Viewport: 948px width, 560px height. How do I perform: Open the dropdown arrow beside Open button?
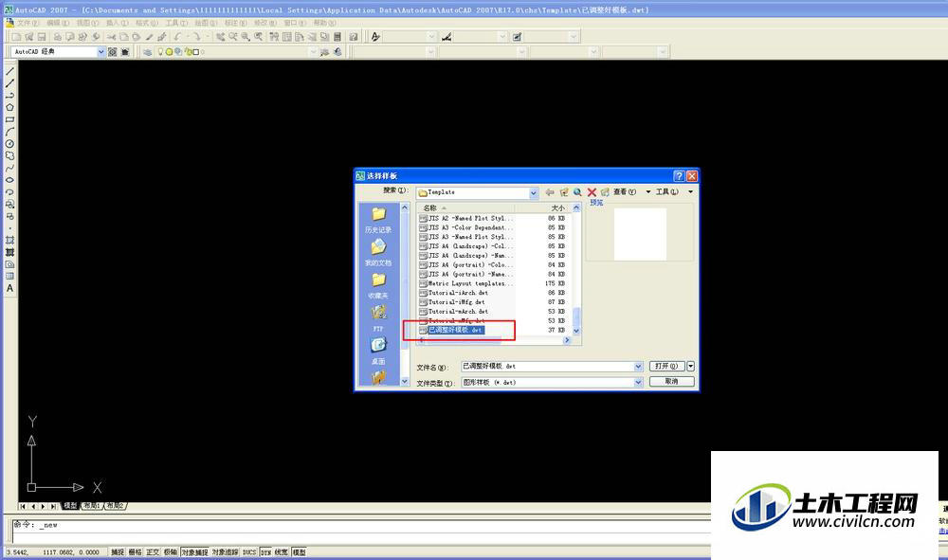(690, 366)
